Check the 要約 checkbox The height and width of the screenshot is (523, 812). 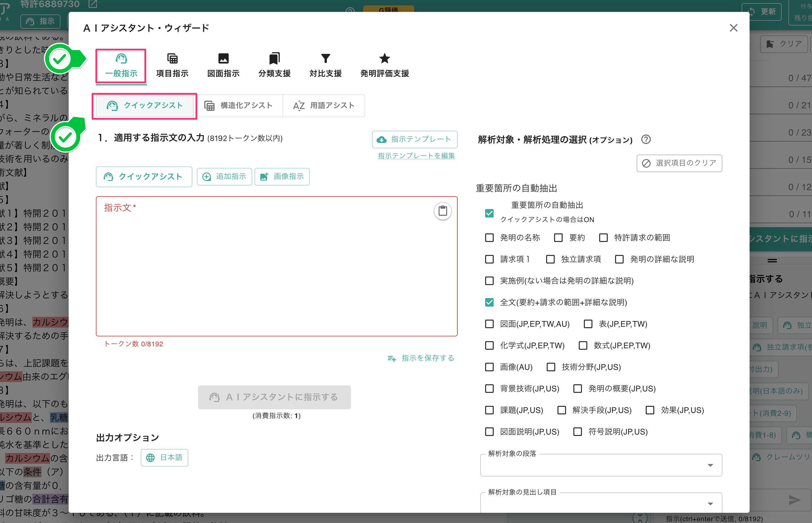(x=558, y=238)
